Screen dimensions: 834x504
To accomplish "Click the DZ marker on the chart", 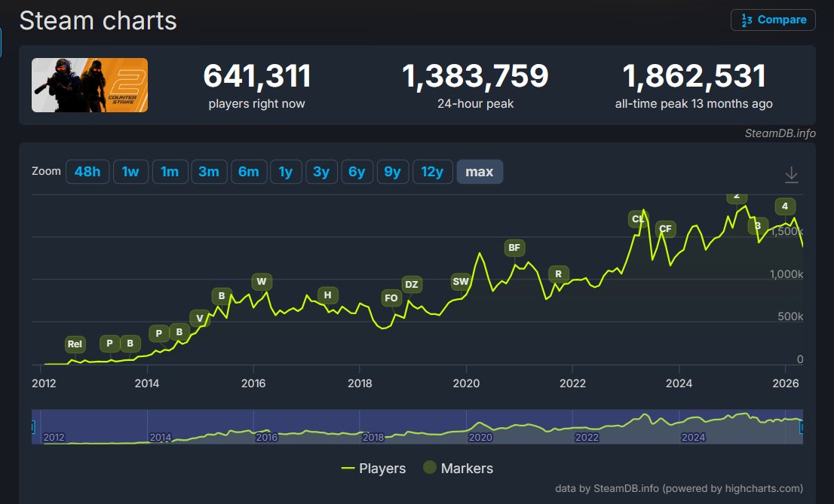I will tap(412, 285).
